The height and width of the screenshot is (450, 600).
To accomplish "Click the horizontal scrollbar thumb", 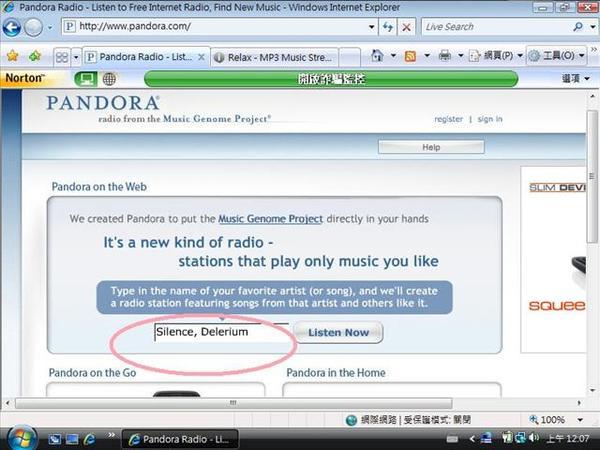I will 233,403.
